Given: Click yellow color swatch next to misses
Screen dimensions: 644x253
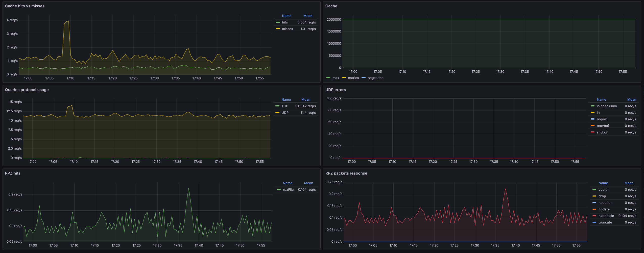Looking at the screenshot, I should 278,29.
